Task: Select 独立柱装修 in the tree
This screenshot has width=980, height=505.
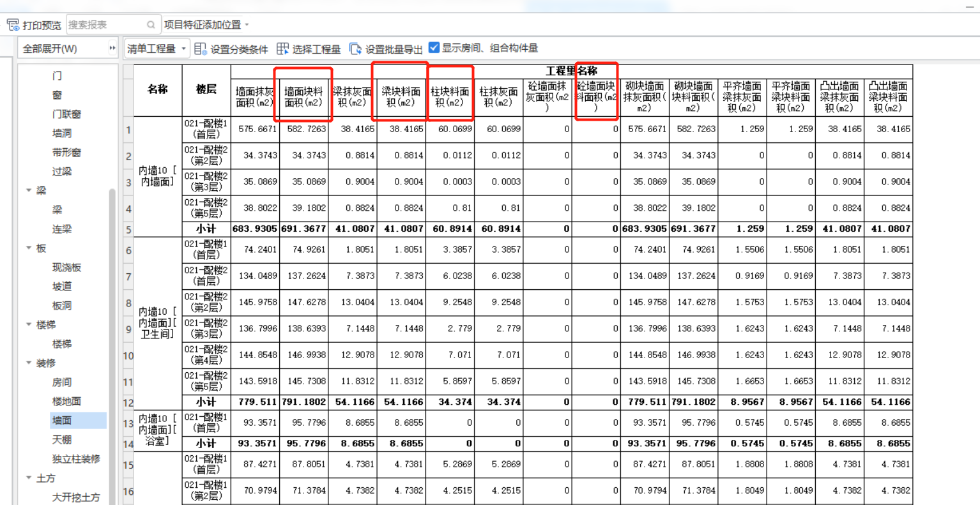Action: pyautogui.click(x=76, y=458)
